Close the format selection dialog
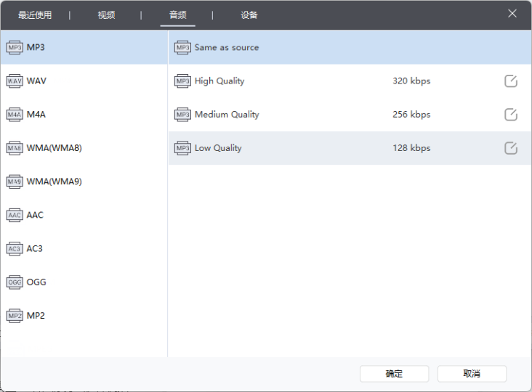The height and width of the screenshot is (392, 532). click(x=512, y=14)
